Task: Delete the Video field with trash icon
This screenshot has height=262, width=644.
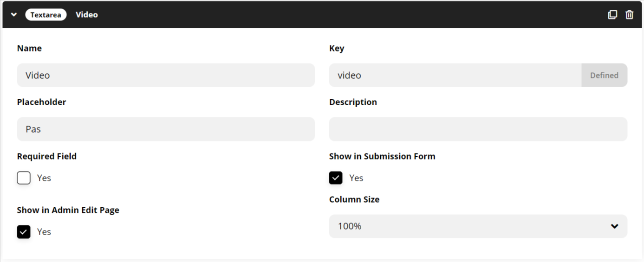Action: [629, 14]
